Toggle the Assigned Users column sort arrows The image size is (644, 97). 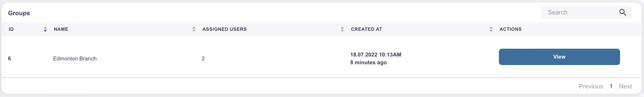(342, 29)
